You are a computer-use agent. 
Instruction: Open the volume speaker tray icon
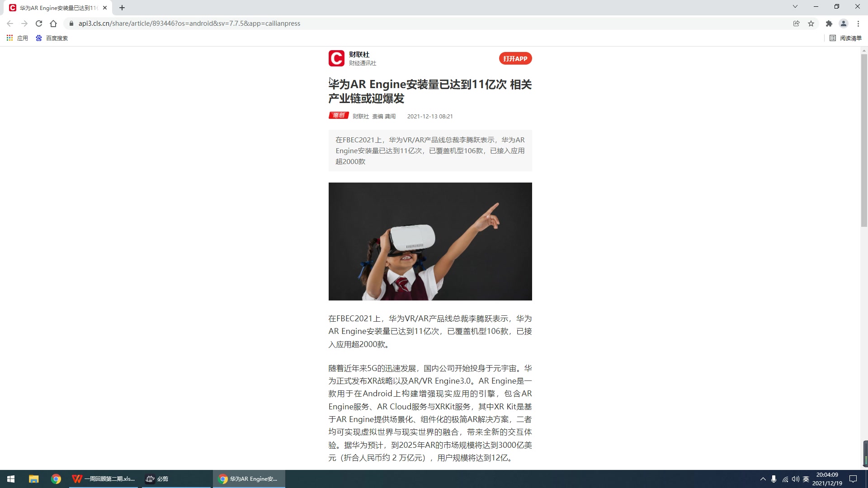(795, 479)
